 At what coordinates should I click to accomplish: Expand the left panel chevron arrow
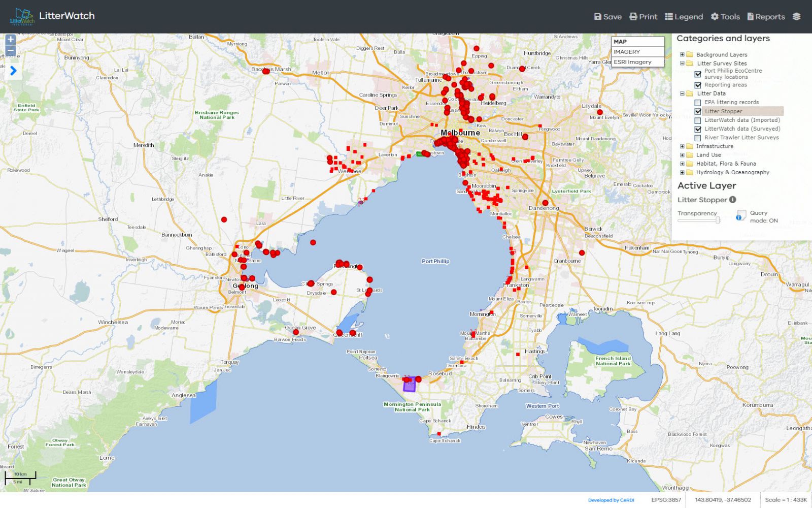tap(13, 71)
